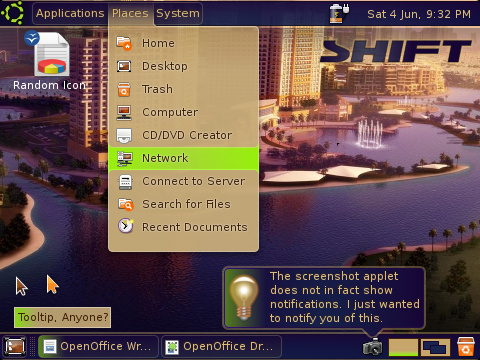Screen dimensions: 480x360
Task: Switch to the first workspace
Action: click(x=403, y=347)
